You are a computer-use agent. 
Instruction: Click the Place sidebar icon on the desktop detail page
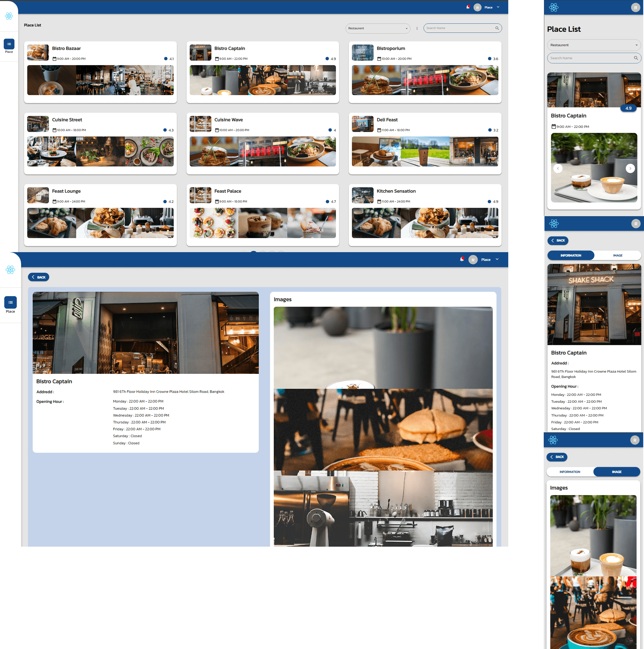10,302
